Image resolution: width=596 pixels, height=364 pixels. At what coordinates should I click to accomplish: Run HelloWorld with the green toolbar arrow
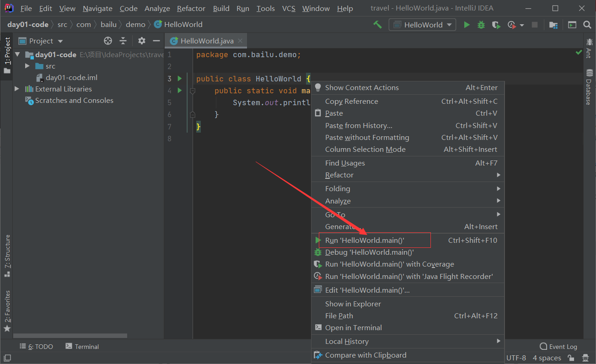coord(467,25)
